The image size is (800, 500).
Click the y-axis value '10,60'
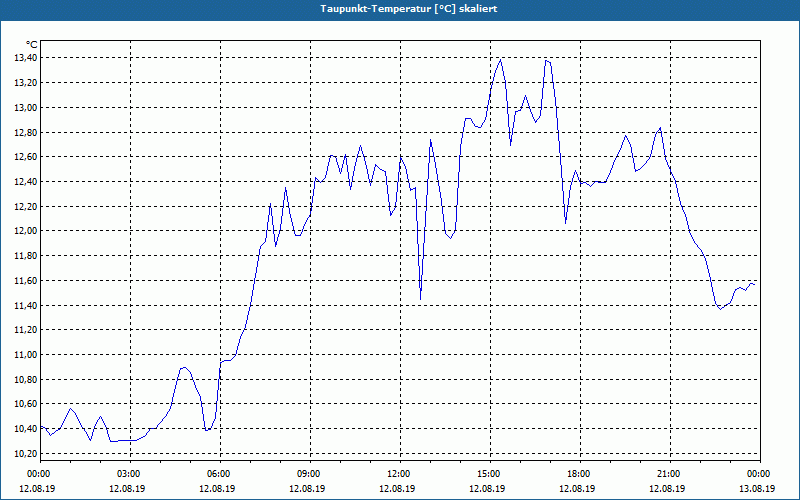click(25, 404)
